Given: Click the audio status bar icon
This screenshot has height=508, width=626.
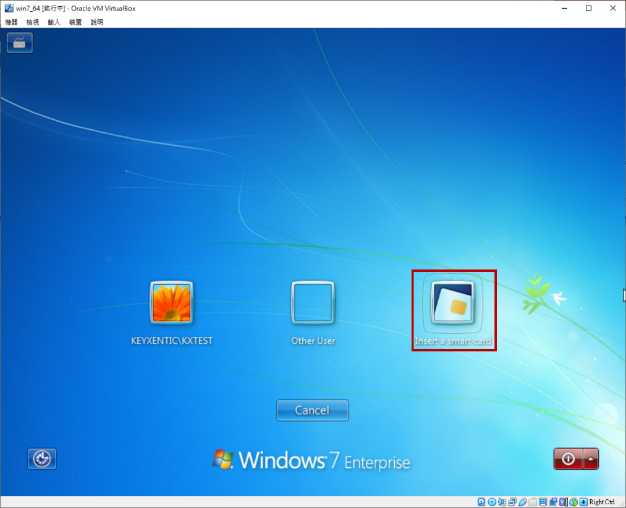Looking at the screenshot, I should 502,502.
